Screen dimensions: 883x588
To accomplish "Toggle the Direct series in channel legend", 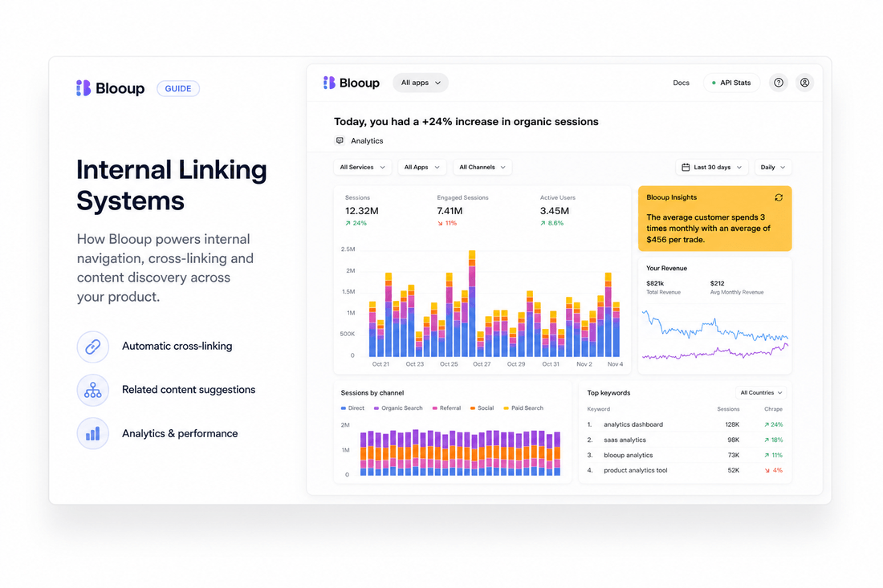I will (352, 408).
